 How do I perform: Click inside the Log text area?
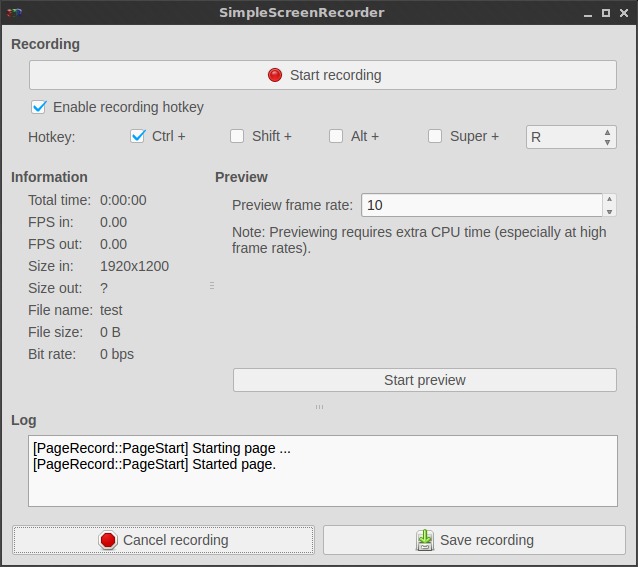323,471
